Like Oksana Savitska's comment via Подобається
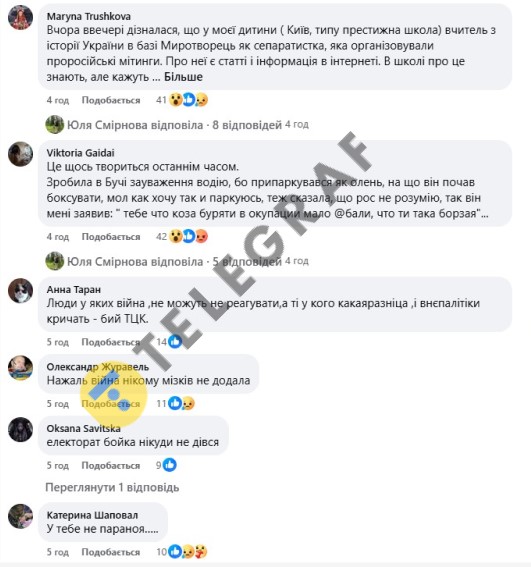 point(111,465)
